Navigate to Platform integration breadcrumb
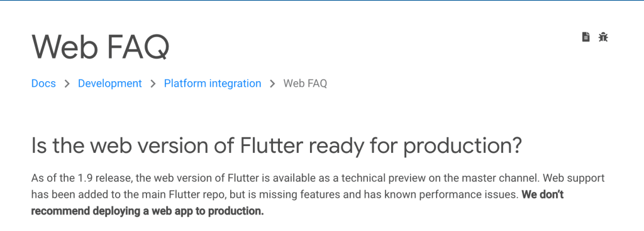 (213, 84)
